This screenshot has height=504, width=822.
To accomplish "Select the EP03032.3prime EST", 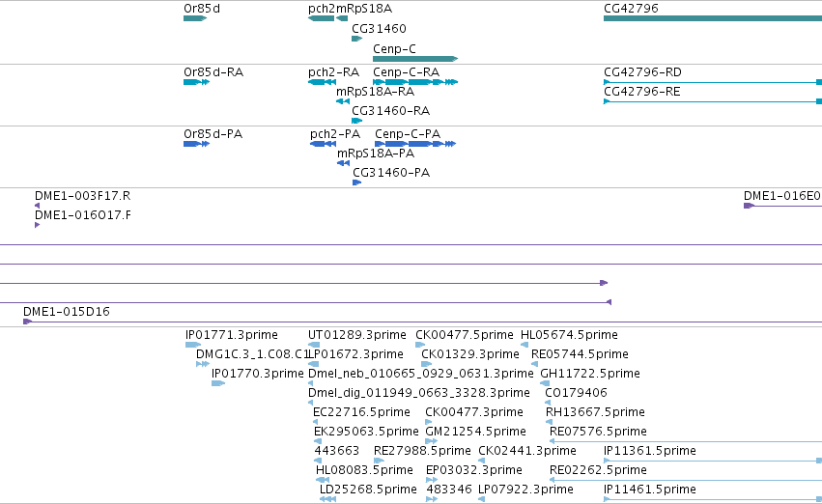I will click(x=432, y=480).
